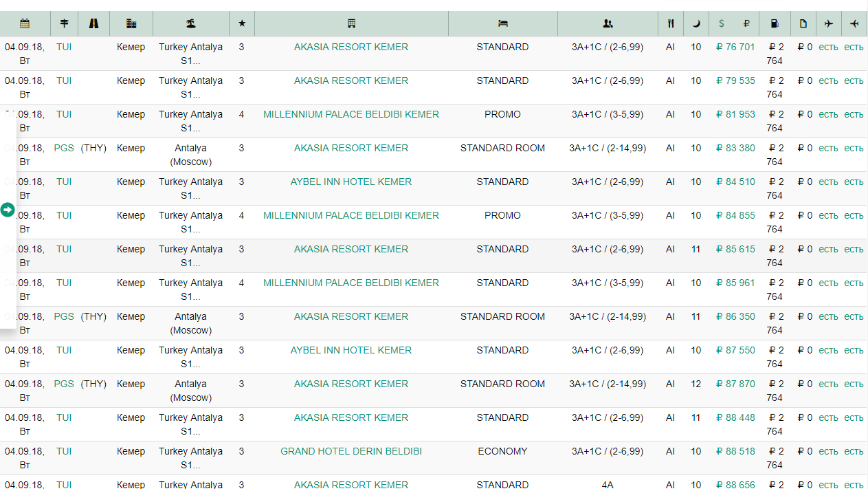This screenshot has height=491, width=868.
Task: Click PGS operator in ₽ 87 870 row
Action: 64,384
